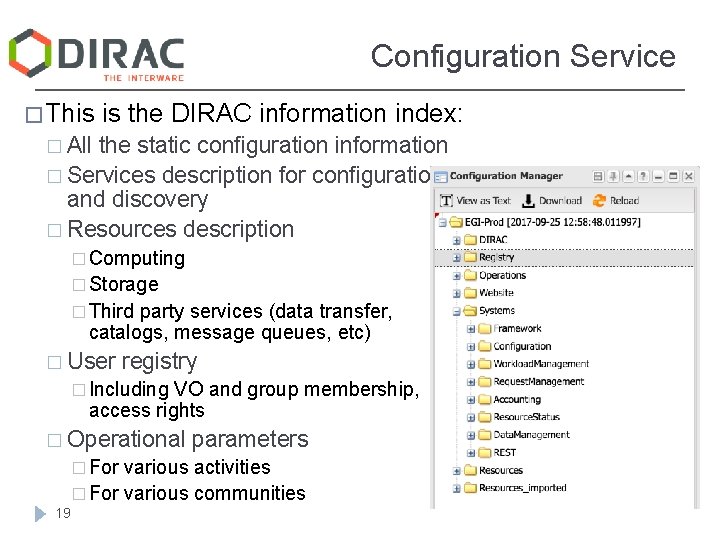Expand the Configuration subfolder

coord(471,347)
